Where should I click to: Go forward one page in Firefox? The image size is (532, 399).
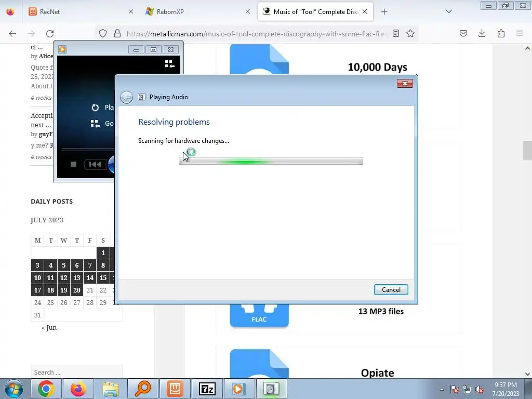pyautogui.click(x=31, y=33)
